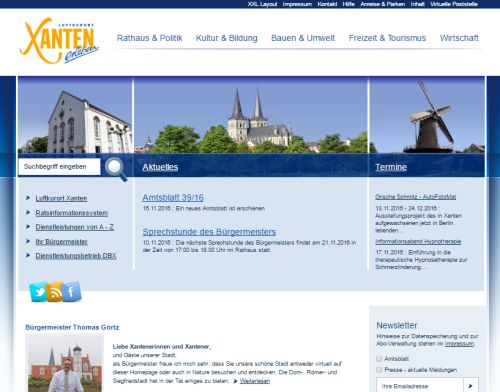Open Ihr Bürgermeister link

62,241
